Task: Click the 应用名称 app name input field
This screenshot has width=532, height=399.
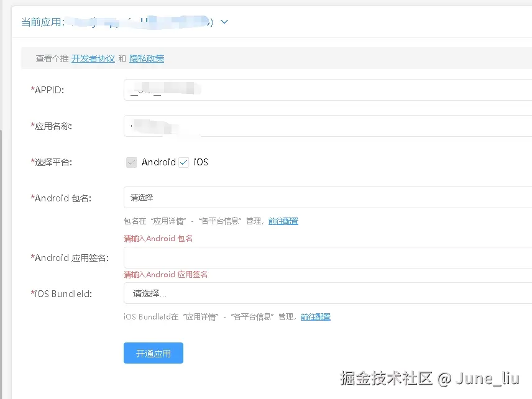Action: click(249, 126)
